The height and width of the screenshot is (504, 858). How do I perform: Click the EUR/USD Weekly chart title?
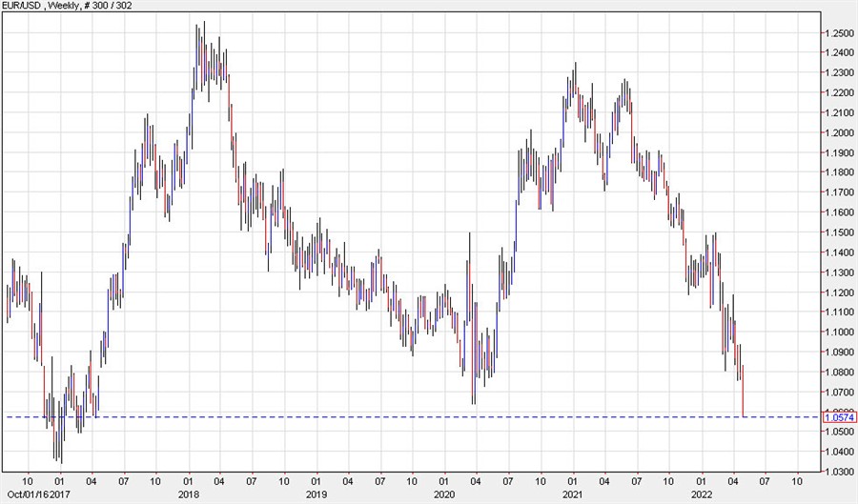[66, 6]
